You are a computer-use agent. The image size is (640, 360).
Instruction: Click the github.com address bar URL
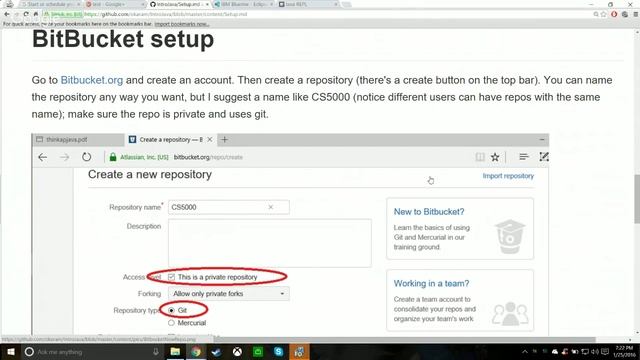click(165, 14)
